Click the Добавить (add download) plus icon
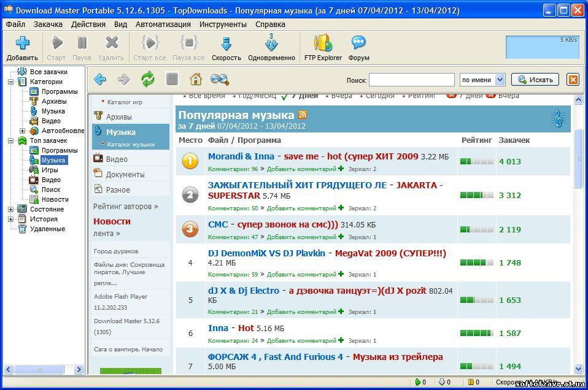The width and height of the screenshot is (588, 390). (23, 43)
